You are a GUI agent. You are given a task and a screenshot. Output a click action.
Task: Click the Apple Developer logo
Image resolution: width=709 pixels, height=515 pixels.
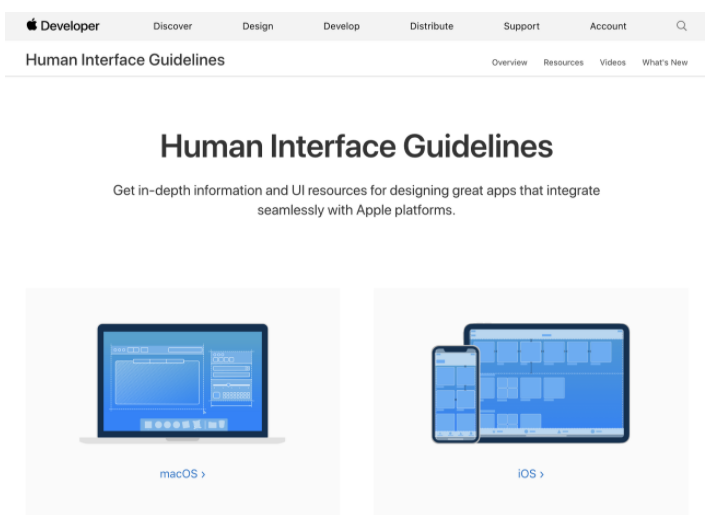click(63, 26)
